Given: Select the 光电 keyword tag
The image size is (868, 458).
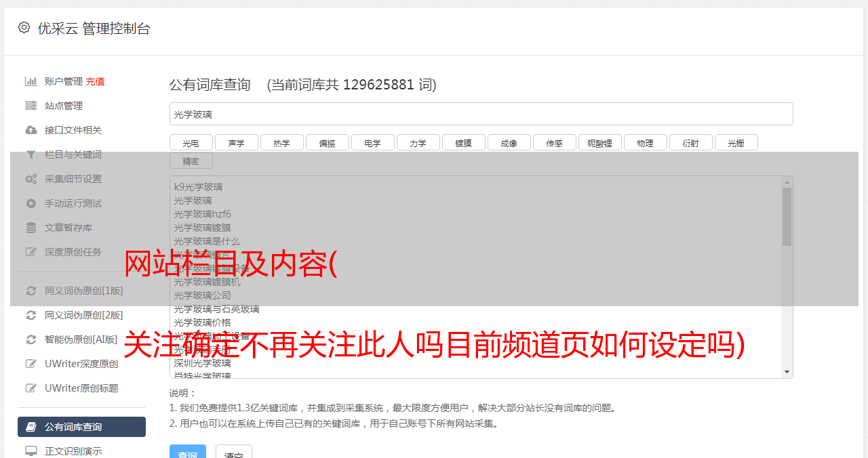Looking at the screenshot, I should pos(191,143).
